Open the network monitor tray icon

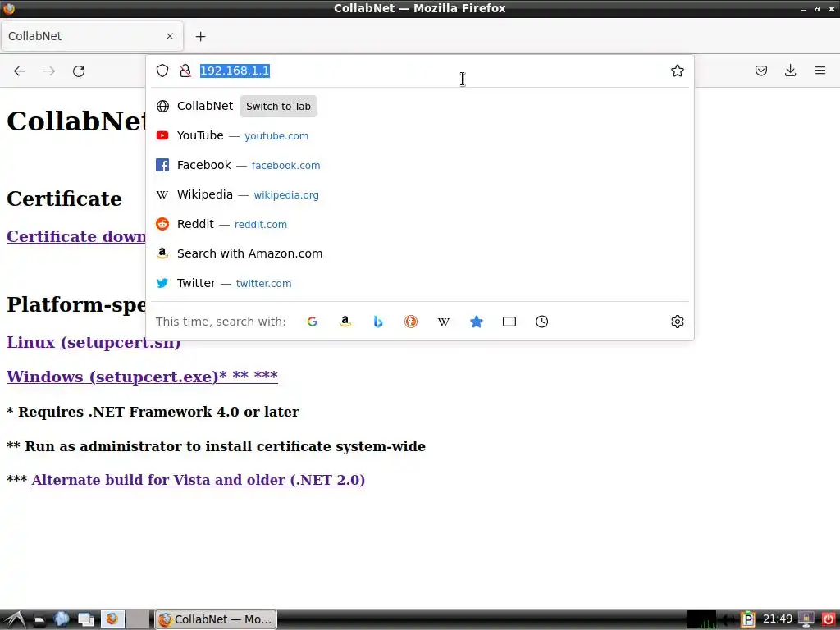pos(701,619)
